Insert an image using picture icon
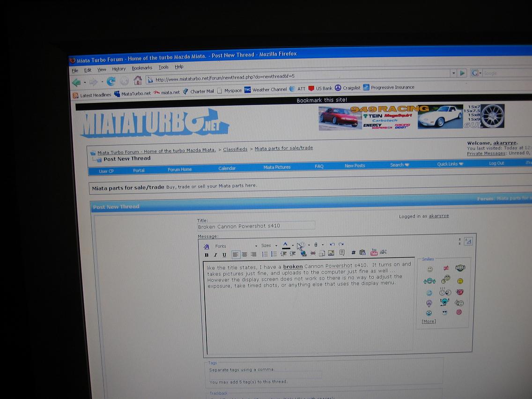The image size is (532, 399). point(331,253)
